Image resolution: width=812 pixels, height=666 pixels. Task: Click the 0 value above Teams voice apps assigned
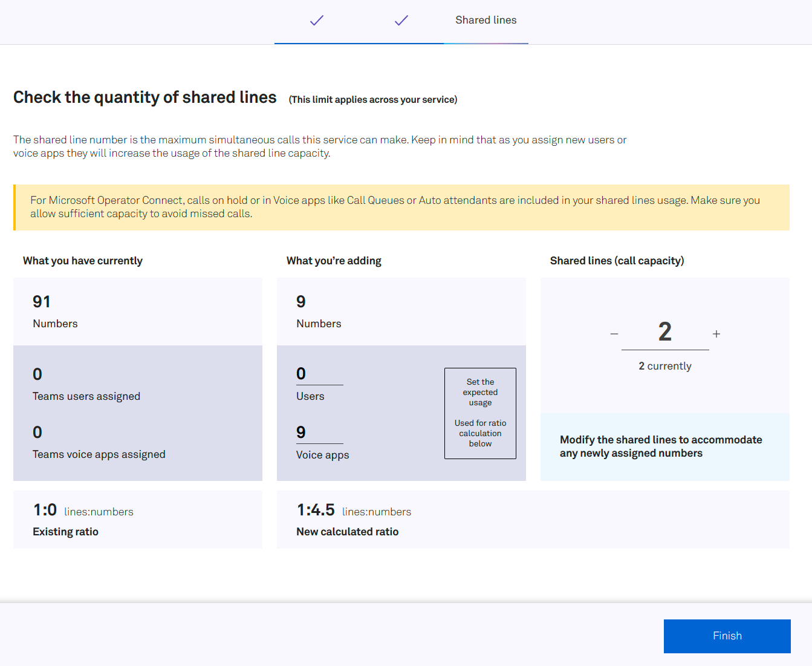37,433
